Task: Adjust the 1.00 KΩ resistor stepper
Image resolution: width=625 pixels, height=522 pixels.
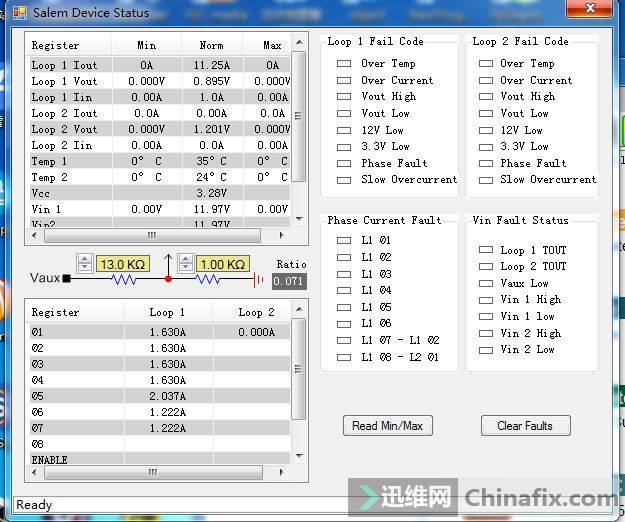Action: tap(185, 264)
